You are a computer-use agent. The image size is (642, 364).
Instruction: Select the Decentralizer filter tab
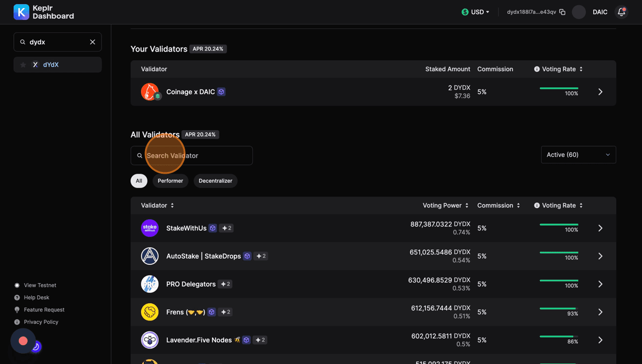pyautogui.click(x=216, y=181)
